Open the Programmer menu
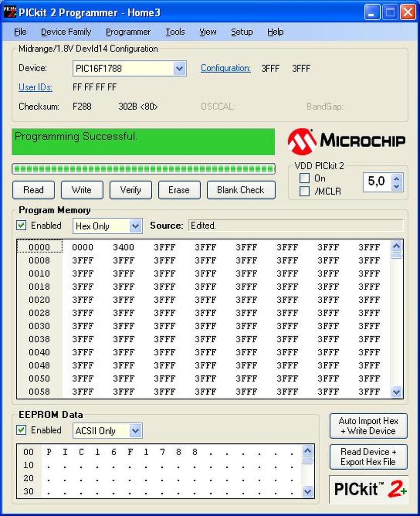This screenshot has height=516, width=420. pos(128,32)
